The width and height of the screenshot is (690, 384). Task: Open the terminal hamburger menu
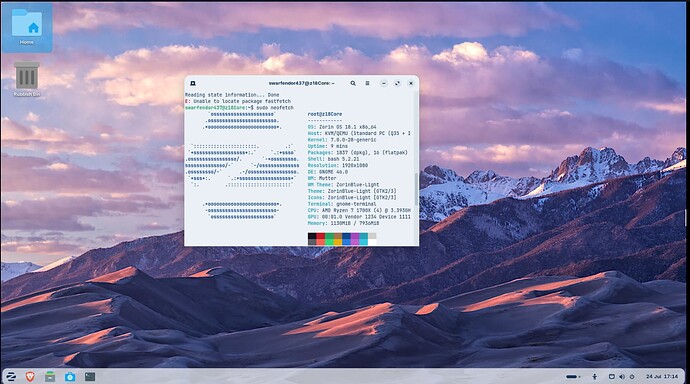[367, 83]
